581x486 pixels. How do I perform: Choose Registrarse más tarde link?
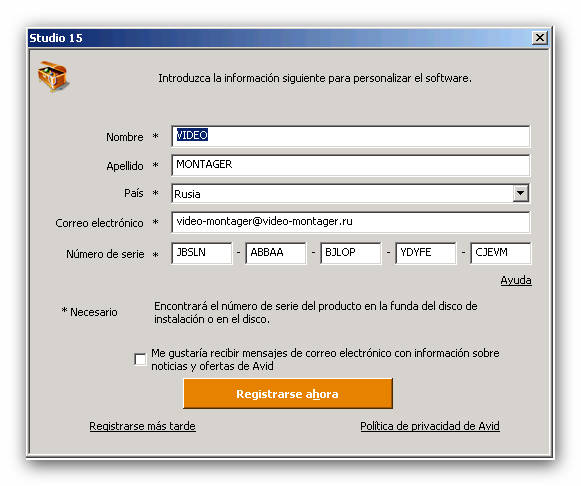[x=142, y=426]
